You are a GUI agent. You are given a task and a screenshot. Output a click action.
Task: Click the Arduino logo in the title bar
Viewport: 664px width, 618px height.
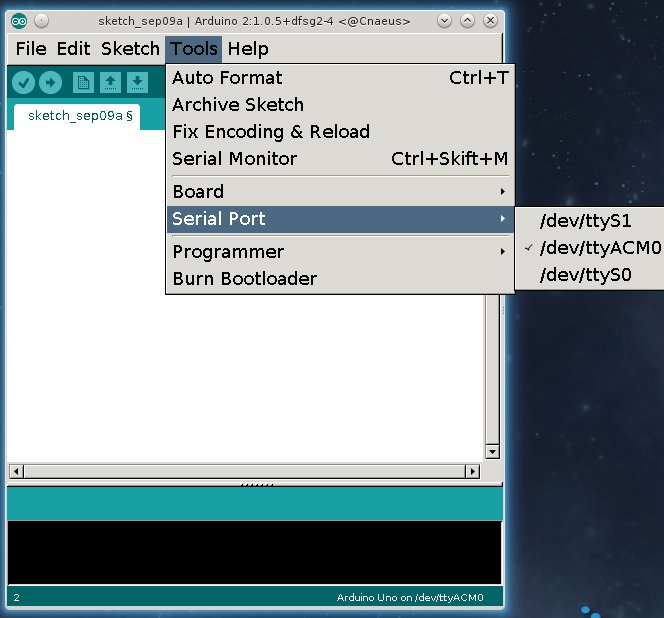(x=19, y=21)
